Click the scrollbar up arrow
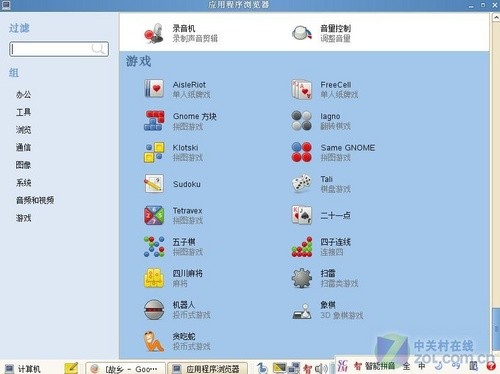This screenshot has width=500, height=374. coord(496,17)
